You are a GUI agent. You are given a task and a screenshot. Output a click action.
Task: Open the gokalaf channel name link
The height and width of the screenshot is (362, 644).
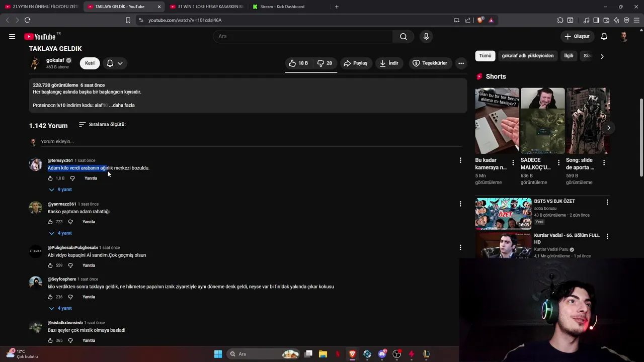tap(55, 60)
